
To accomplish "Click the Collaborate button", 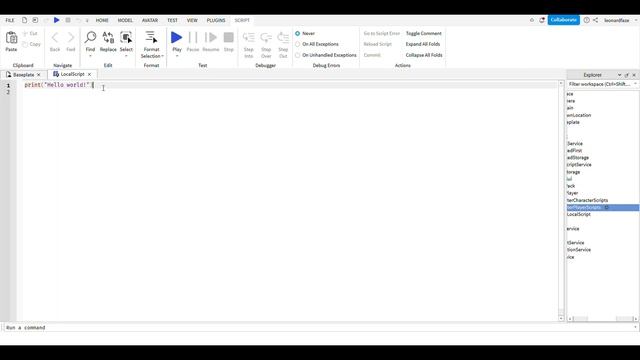I will click(x=564, y=20).
